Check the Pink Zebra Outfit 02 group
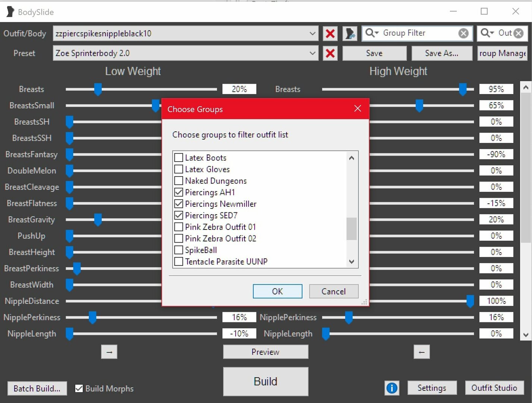 pyautogui.click(x=179, y=238)
